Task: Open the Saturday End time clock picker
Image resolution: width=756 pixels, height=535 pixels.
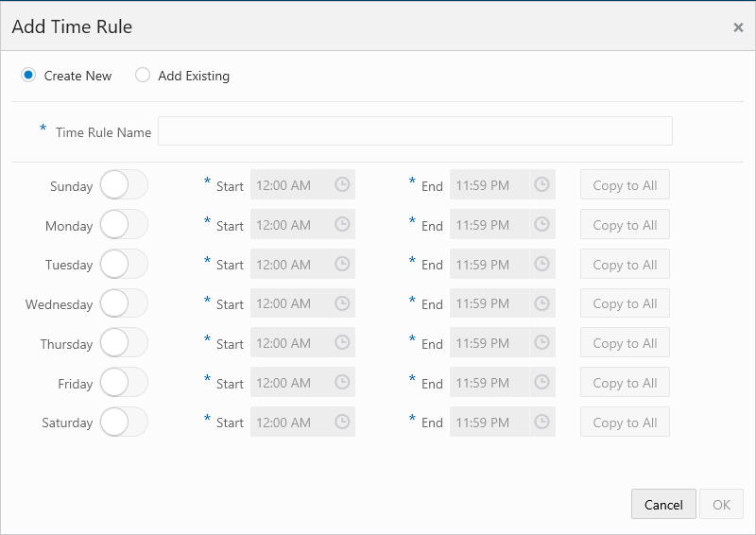Action: (x=541, y=422)
